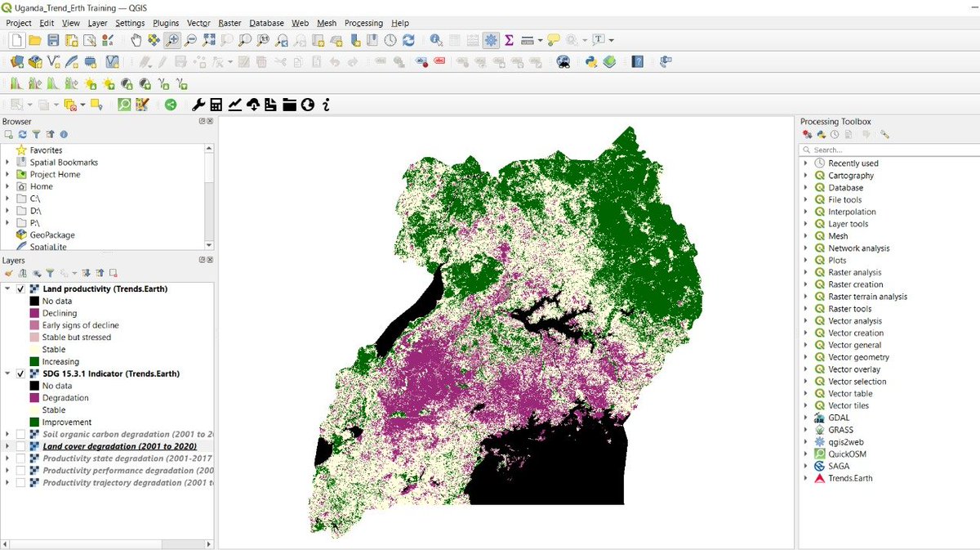Open the measure tool dropdown arrow
The width and height of the screenshot is (980, 550).
click(x=540, y=40)
